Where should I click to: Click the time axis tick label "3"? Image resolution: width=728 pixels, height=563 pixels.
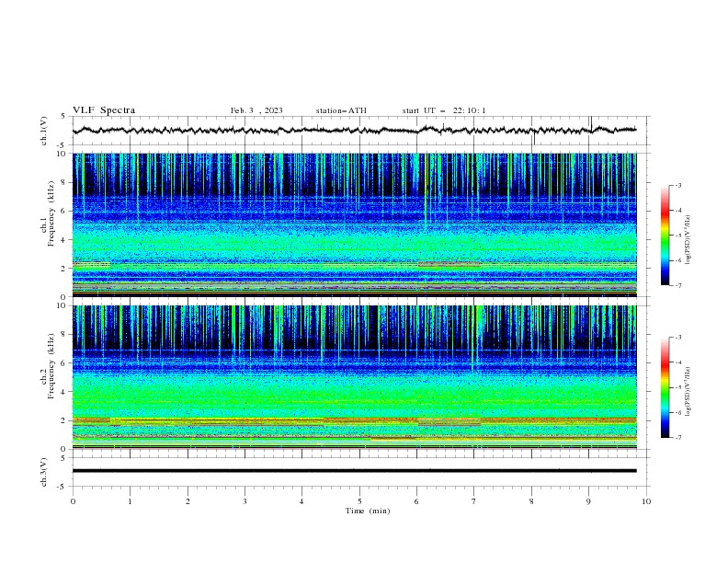pos(245,501)
